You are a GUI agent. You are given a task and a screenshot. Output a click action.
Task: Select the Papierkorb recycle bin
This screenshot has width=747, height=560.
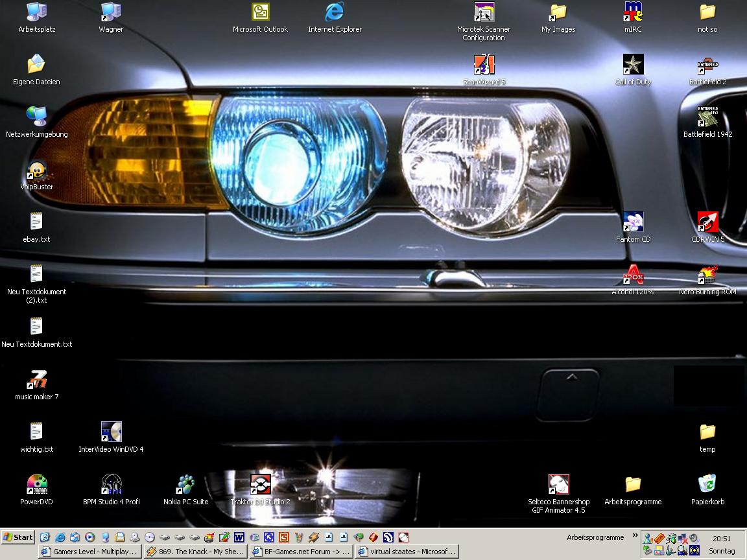[707, 485]
